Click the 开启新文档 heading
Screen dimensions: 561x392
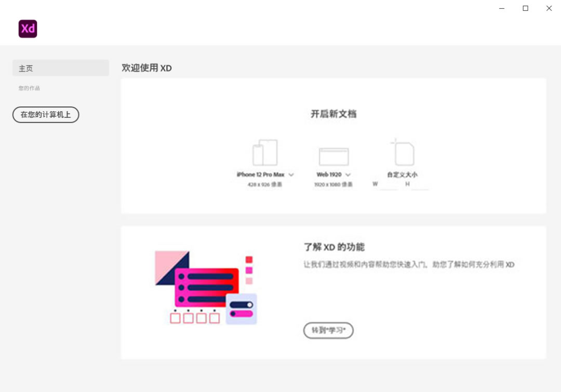333,114
